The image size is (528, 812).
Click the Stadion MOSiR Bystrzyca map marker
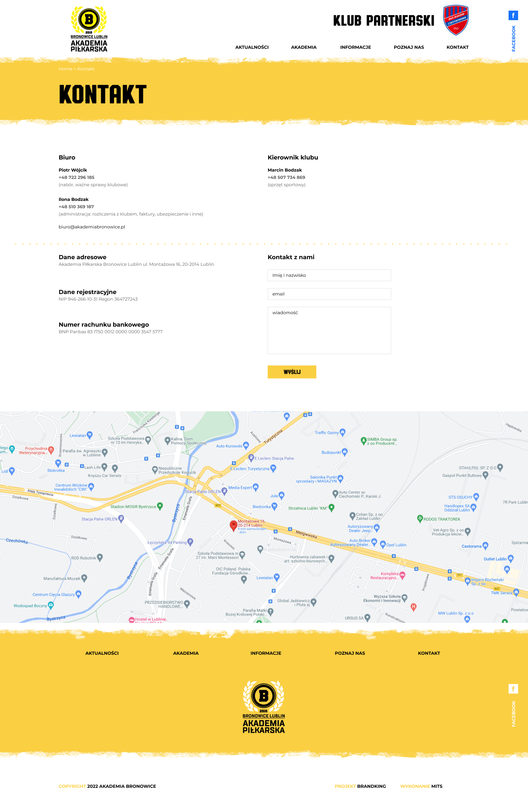point(160,506)
